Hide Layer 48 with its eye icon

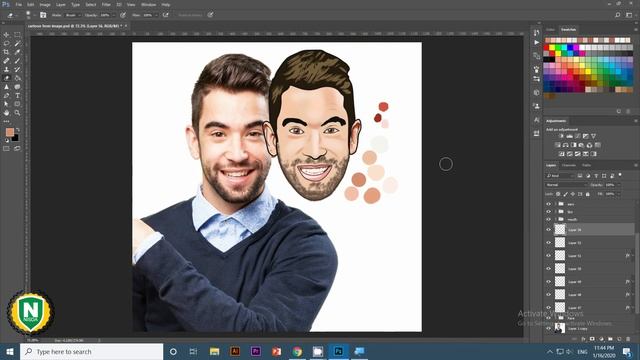(548, 295)
